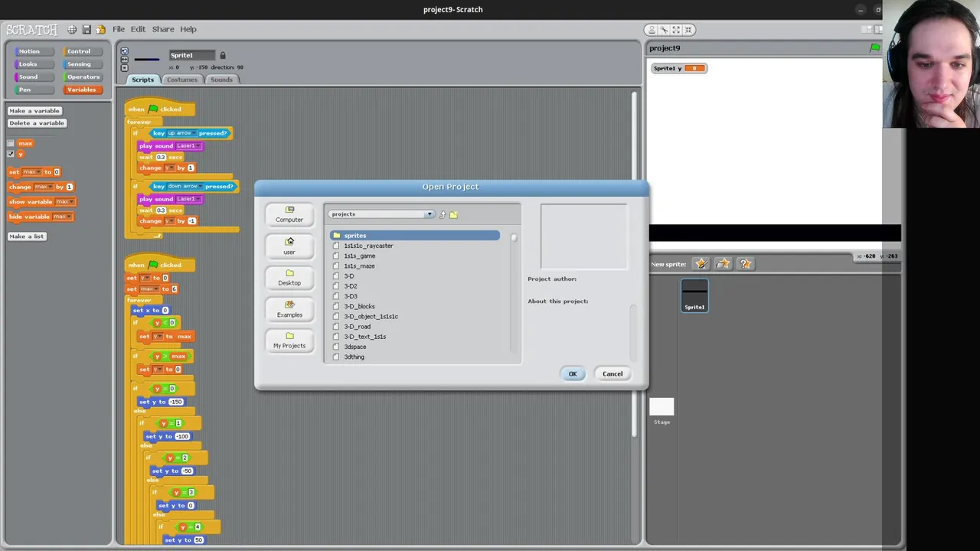
Task: Go up one folder in Open dialog
Action: (x=443, y=214)
